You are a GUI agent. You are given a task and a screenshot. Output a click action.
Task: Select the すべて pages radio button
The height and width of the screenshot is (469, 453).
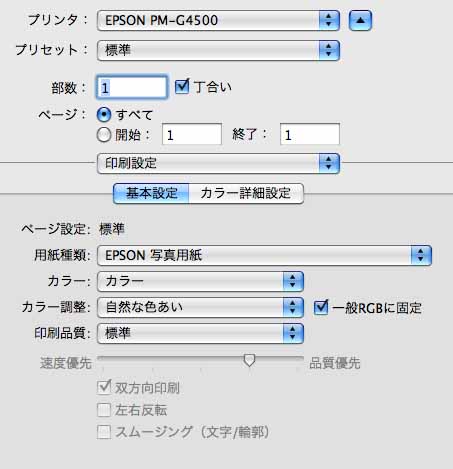point(104,115)
